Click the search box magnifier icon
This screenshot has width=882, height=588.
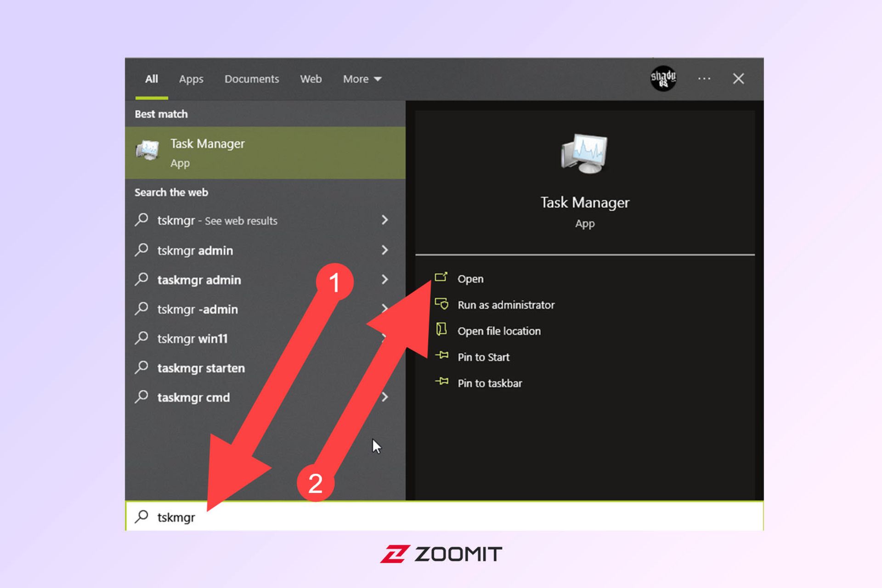pos(141,516)
